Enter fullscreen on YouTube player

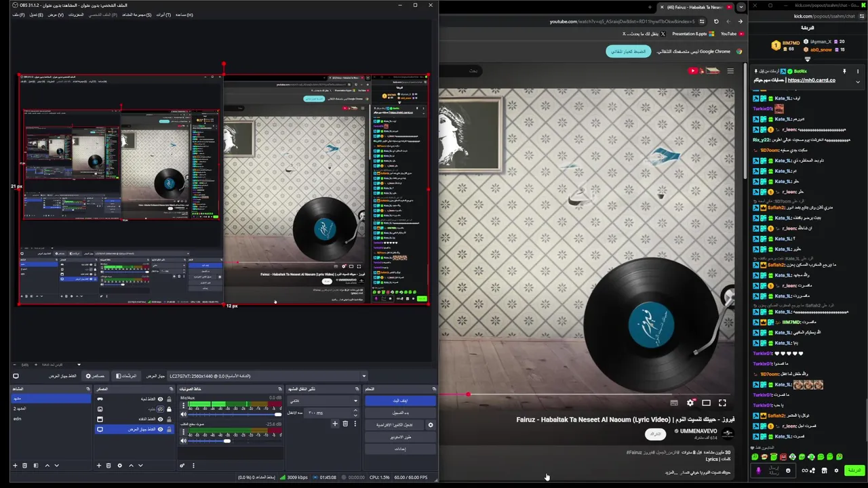pos(722,403)
